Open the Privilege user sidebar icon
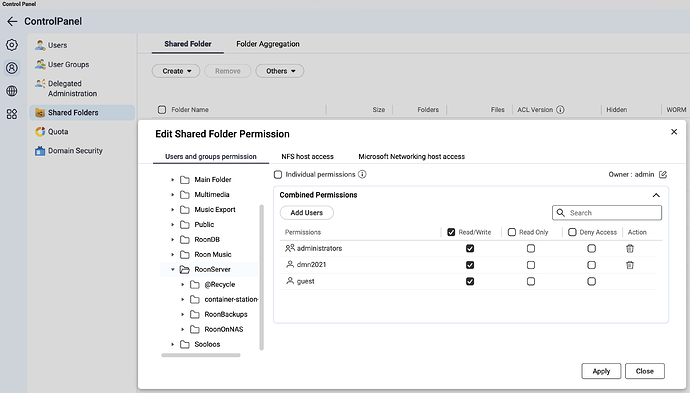Screen dimensions: 690x393 pos(12,68)
